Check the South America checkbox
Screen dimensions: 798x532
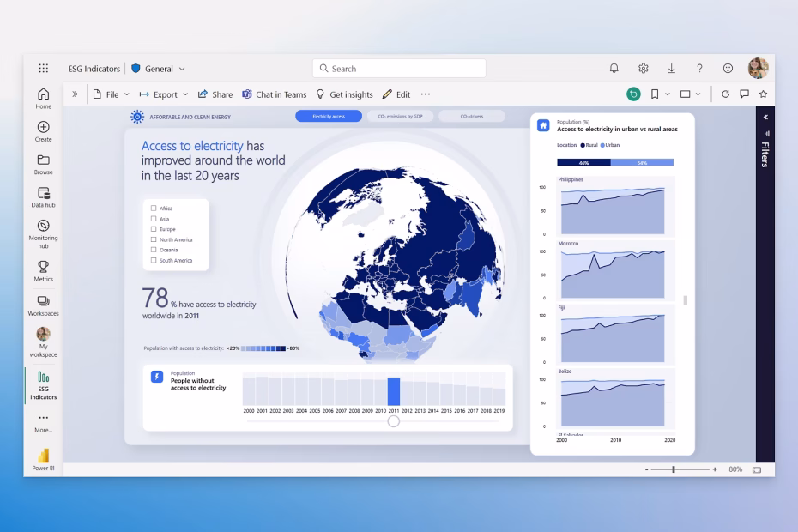click(154, 260)
